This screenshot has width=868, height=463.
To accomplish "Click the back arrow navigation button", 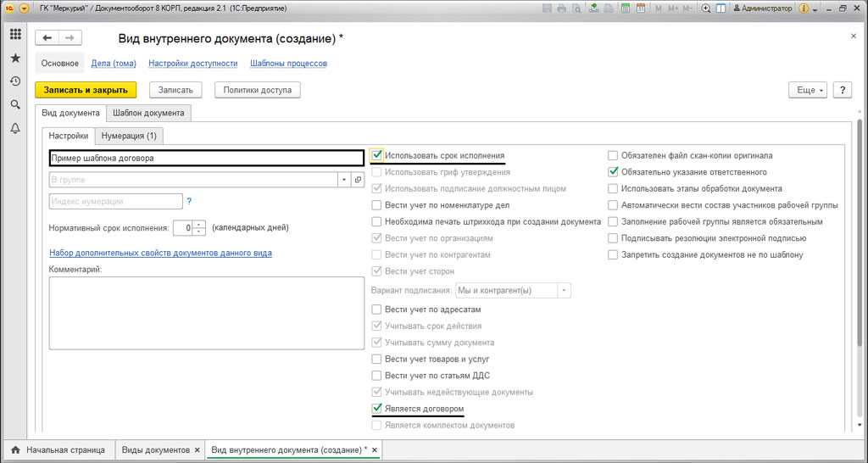I will pyautogui.click(x=47, y=39).
